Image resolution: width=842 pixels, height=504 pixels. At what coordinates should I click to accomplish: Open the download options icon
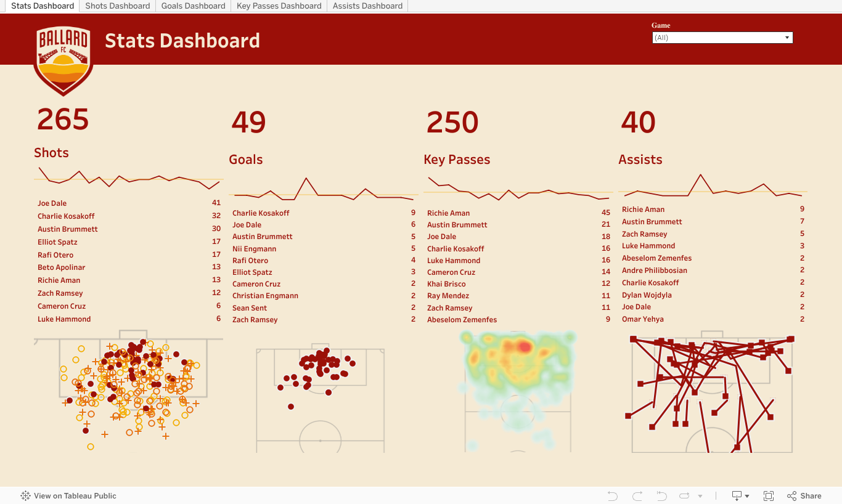740,496
